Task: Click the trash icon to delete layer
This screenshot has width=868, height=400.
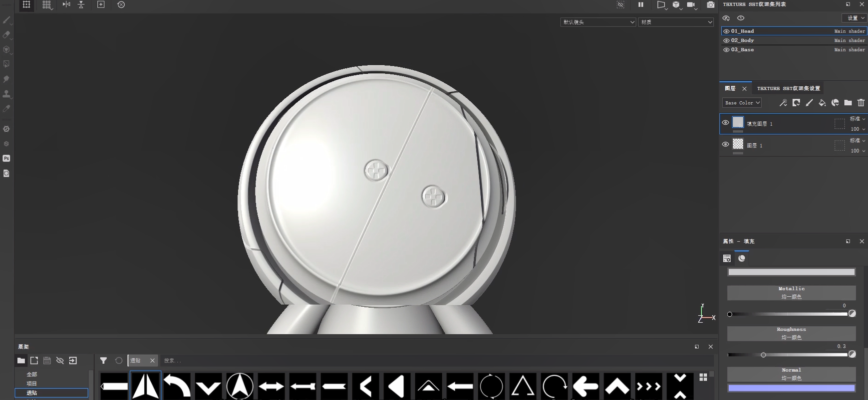Action: (x=861, y=103)
